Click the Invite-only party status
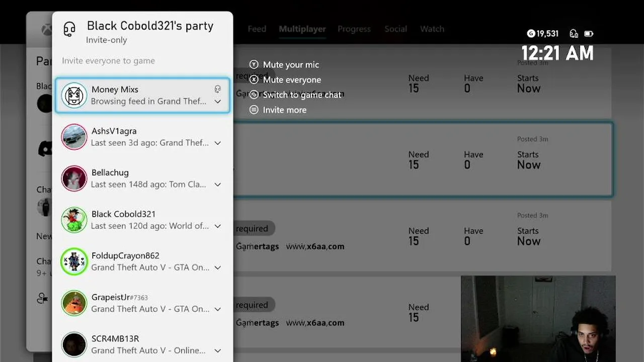 [x=106, y=40]
